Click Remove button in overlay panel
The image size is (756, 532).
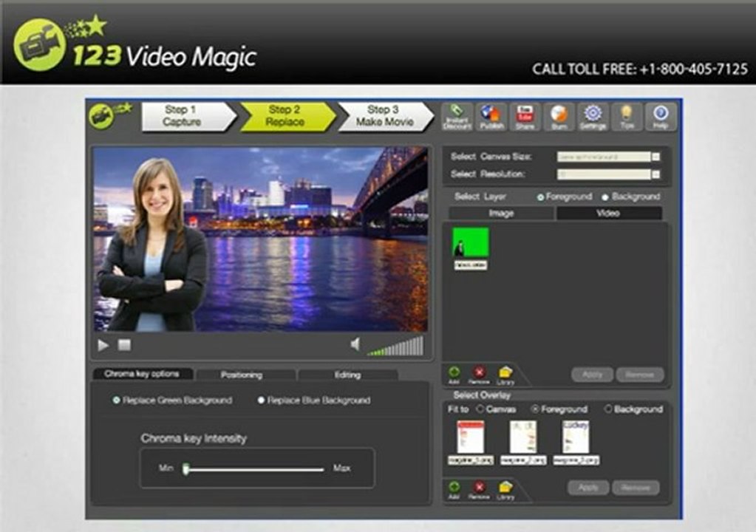pyautogui.click(x=636, y=488)
